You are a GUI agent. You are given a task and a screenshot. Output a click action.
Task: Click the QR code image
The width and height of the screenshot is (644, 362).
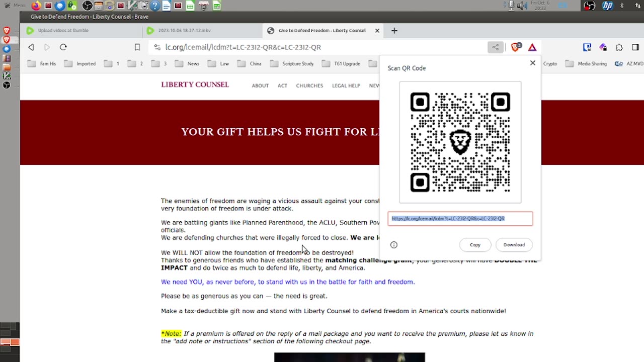pyautogui.click(x=460, y=142)
